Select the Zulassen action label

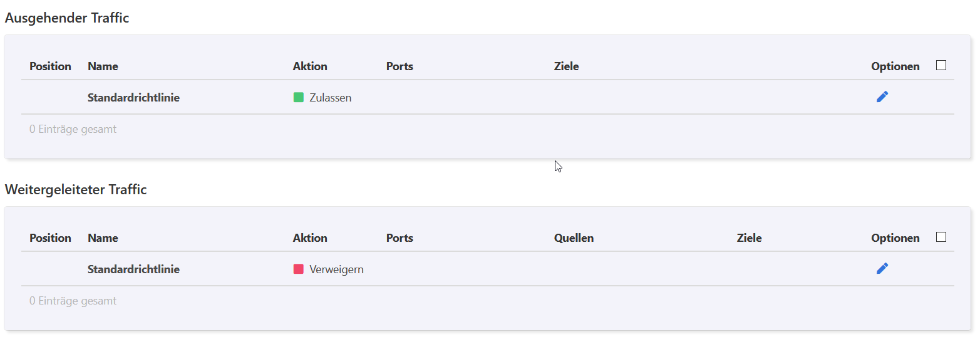point(331,98)
